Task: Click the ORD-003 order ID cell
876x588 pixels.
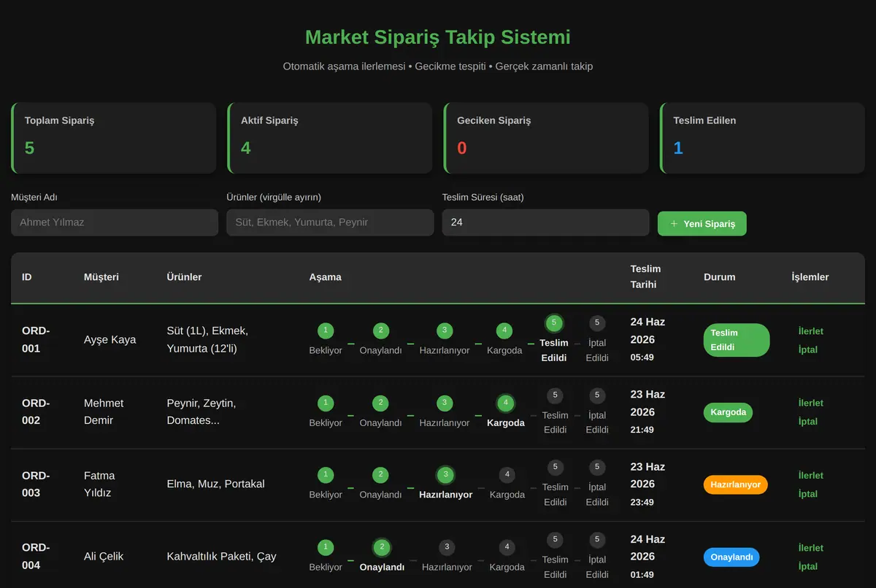Action: click(36, 484)
